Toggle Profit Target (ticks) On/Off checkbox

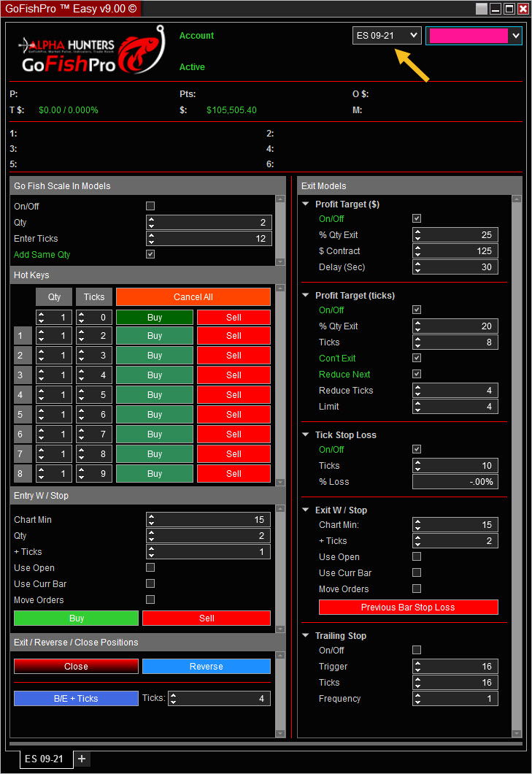pos(417,310)
